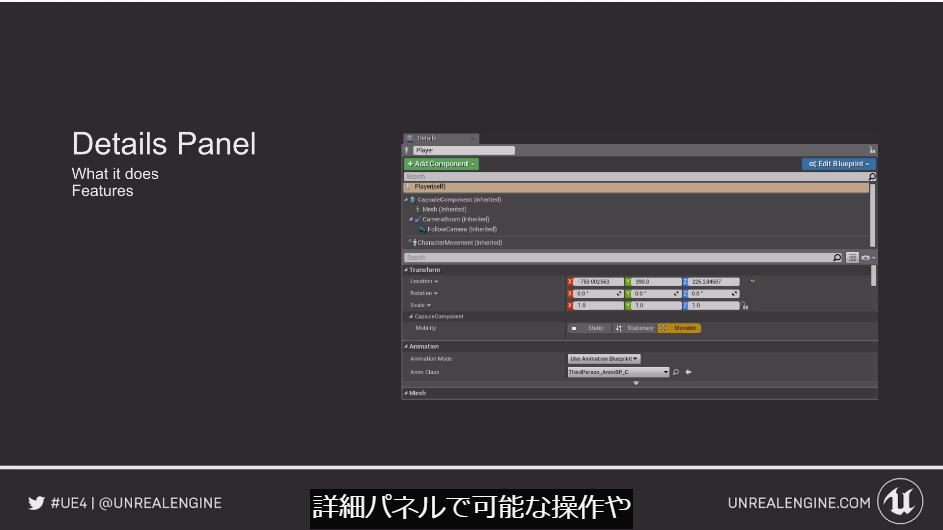Open the property matrix grid icon
The image size is (943, 530).
pos(852,257)
